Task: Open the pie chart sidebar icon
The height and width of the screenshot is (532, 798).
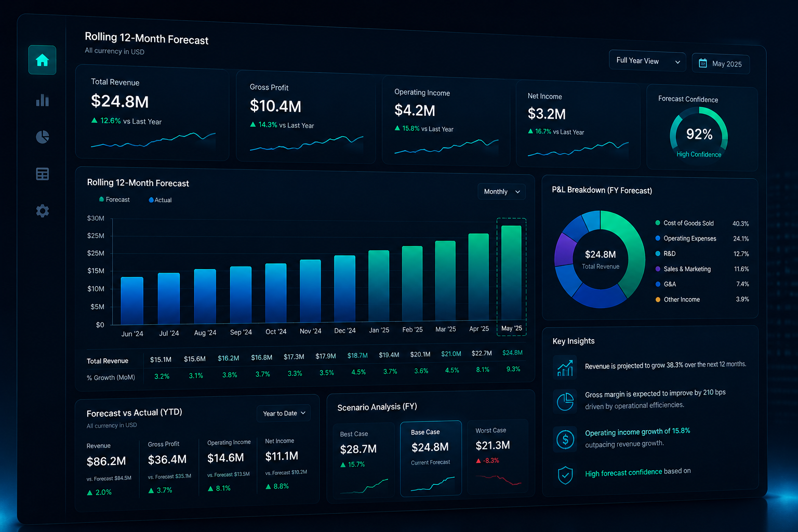Action: [x=42, y=137]
